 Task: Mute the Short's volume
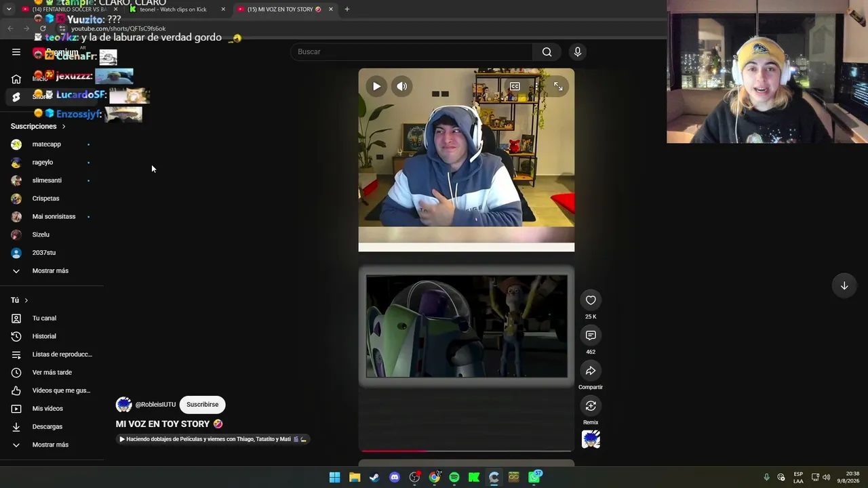(402, 86)
